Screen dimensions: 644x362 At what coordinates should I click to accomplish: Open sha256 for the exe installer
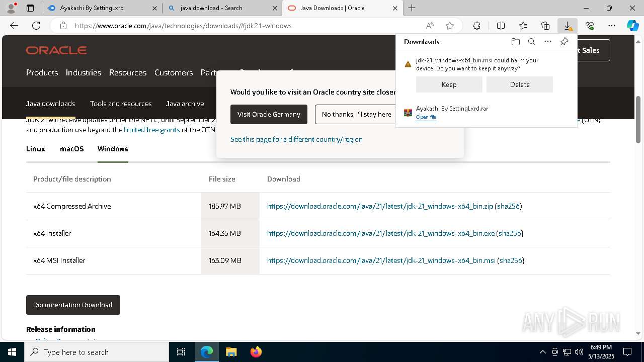tap(510, 233)
